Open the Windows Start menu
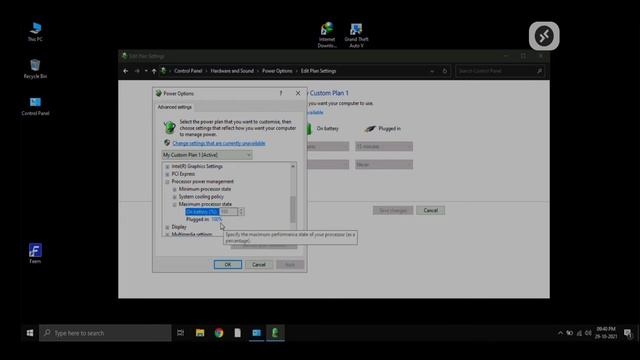The width and height of the screenshot is (640, 360). pyautogui.click(x=30, y=333)
